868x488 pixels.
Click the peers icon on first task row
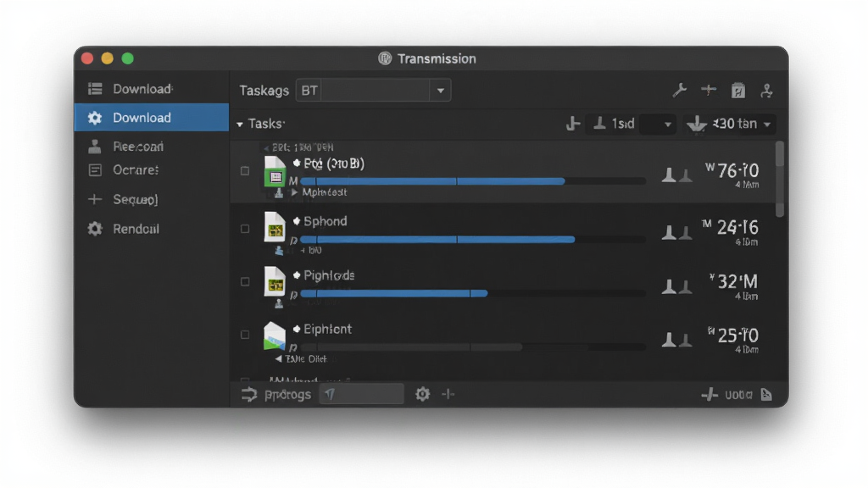677,175
